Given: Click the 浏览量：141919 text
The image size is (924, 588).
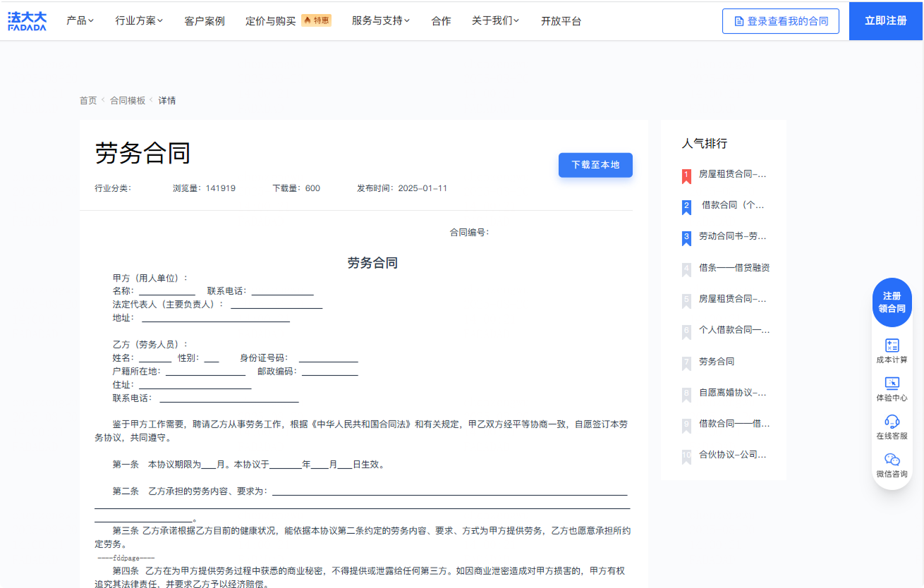Looking at the screenshot, I should tap(204, 188).
